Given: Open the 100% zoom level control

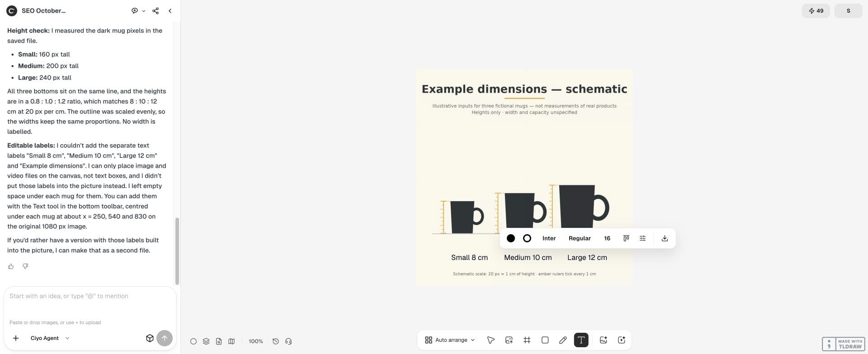Looking at the screenshot, I should click(256, 341).
